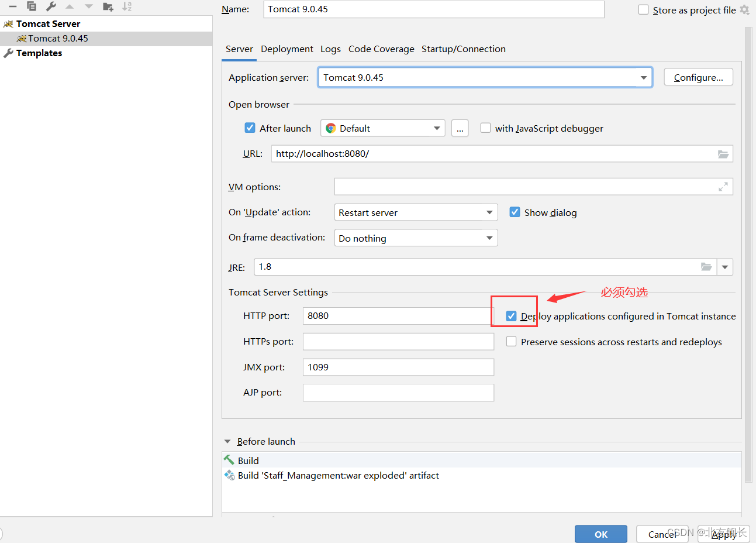The image size is (756, 543).
Task: Click the Cancel button
Action: [662, 534]
